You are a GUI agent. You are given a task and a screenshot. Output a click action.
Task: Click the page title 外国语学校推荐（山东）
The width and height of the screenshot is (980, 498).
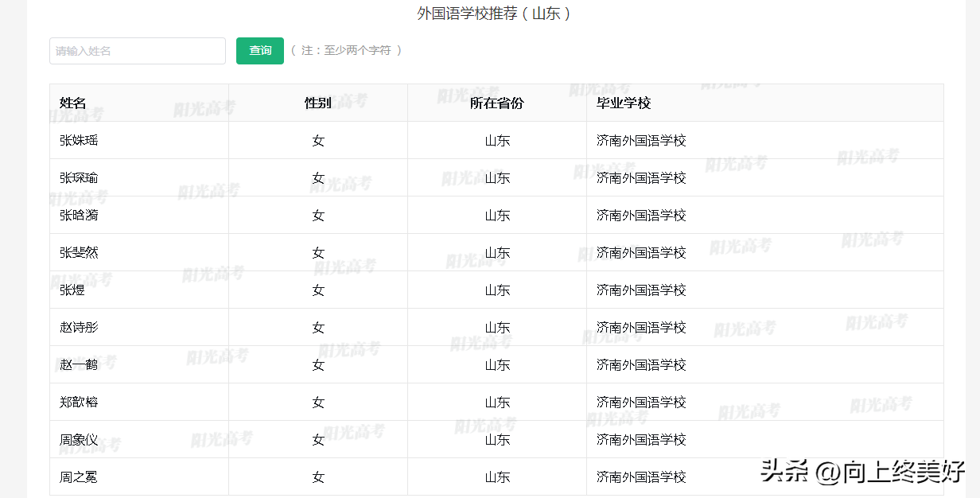tap(494, 14)
